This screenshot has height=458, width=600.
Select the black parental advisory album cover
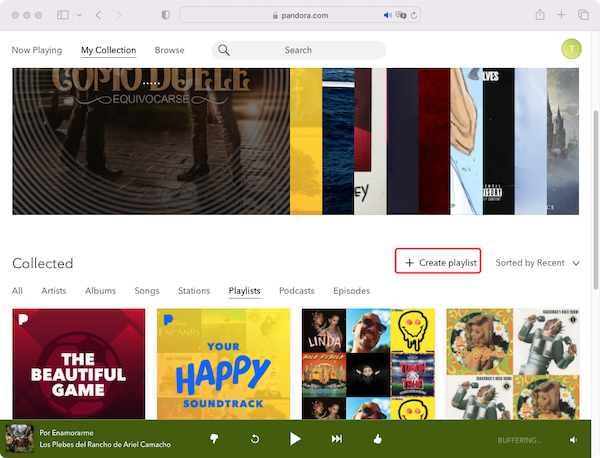[x=499, y=141]
